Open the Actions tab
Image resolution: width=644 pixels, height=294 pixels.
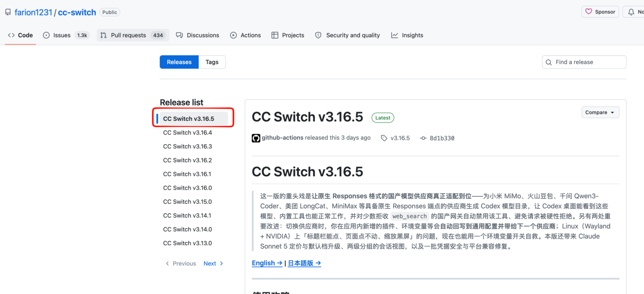pos(245,35)
